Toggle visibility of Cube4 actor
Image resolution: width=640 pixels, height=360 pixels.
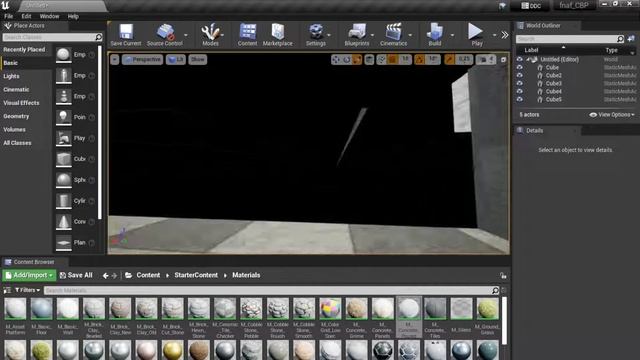point(519,91)
